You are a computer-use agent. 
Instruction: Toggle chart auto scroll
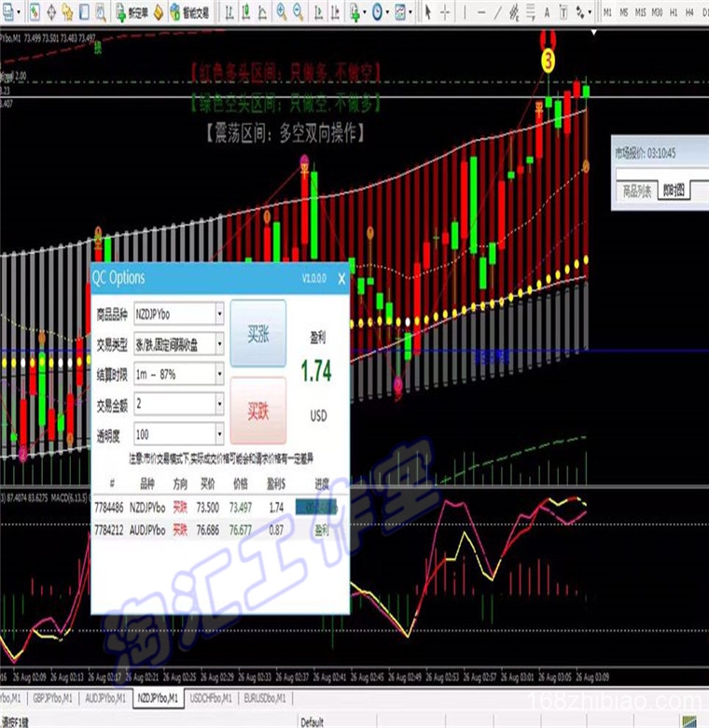[318, 12]
